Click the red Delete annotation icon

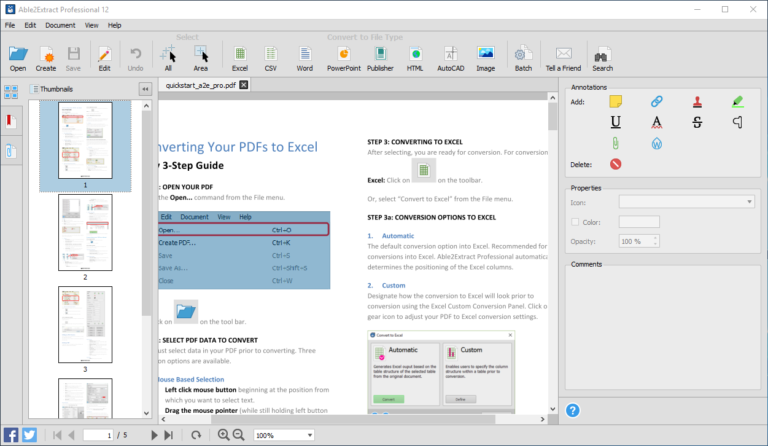click(616, 164)
